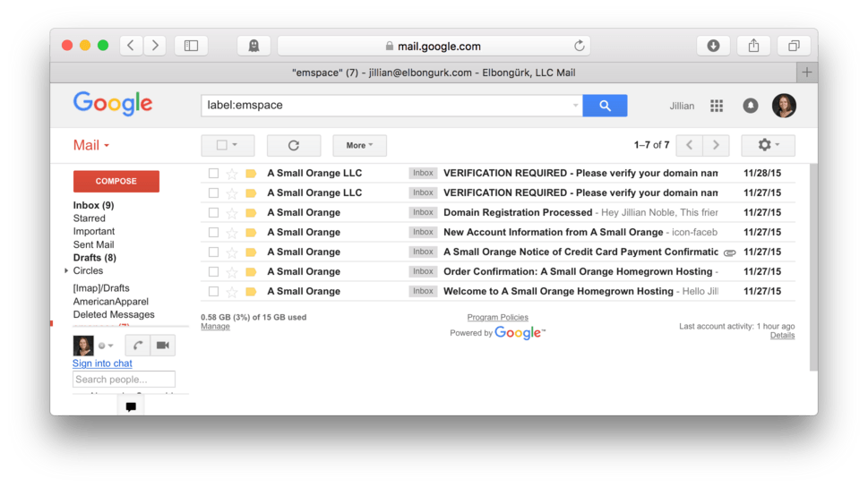This screenshot has height=487, width=868.
Task: Open the settings gear menu
Action: pyautogui.click(x=768, y=146)
